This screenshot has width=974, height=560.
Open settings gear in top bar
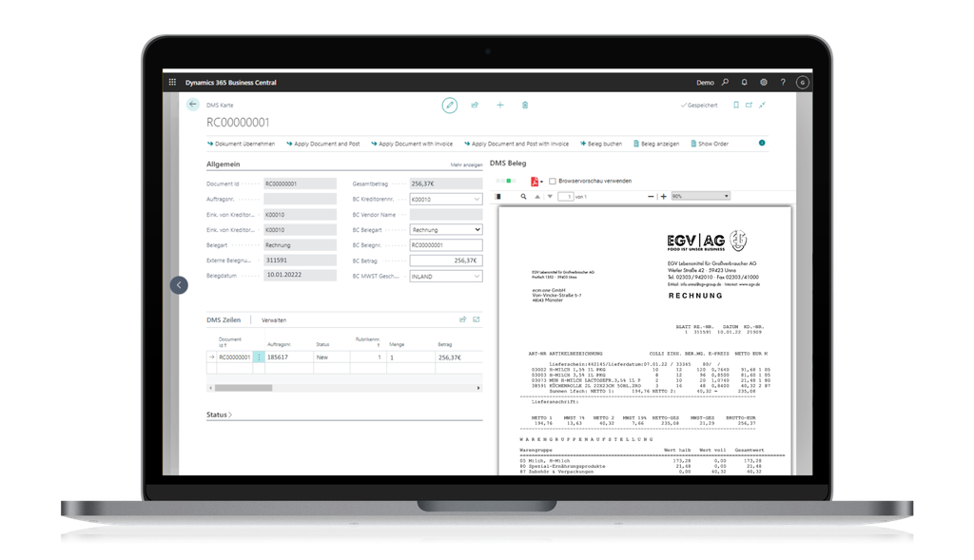tap(764, 82)
